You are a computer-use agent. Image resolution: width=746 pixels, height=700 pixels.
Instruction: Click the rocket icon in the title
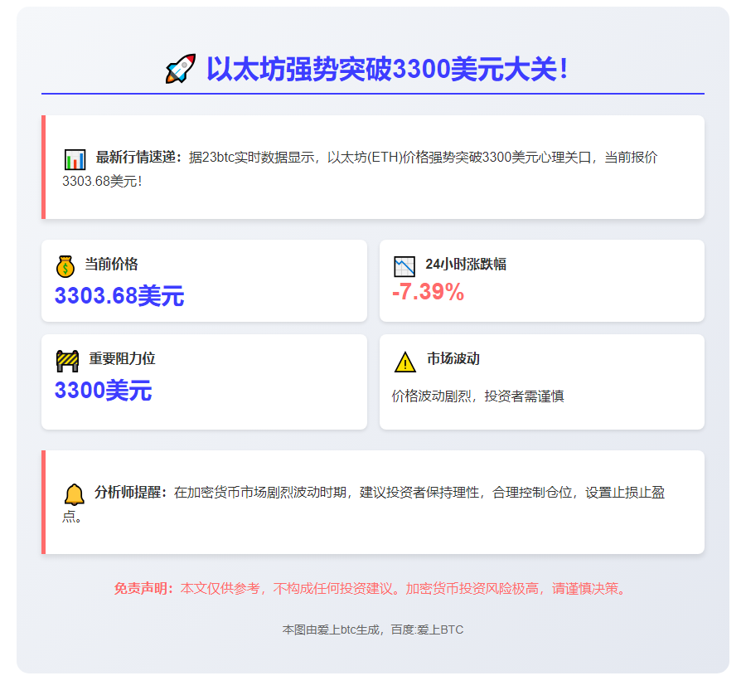pyautogui.click(x=180, y=68)
